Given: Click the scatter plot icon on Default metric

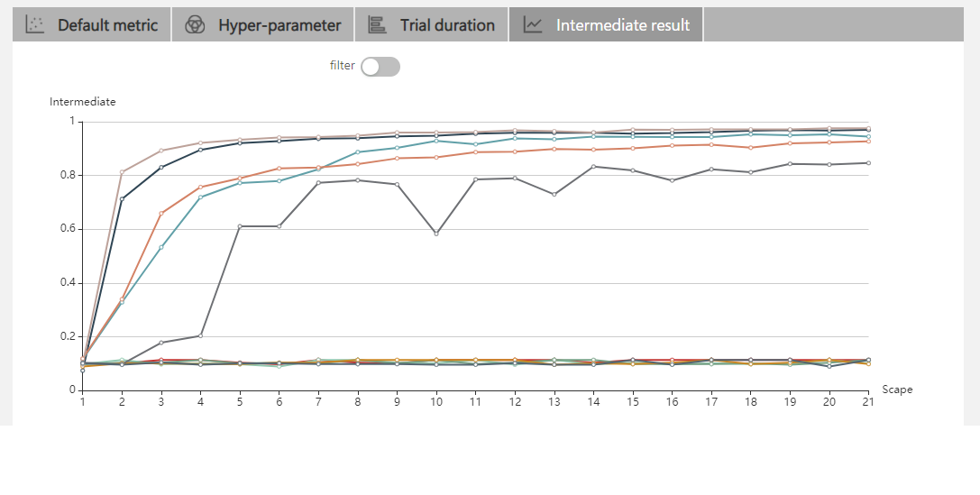Looking at the screenshot, I should coord(34,25).
